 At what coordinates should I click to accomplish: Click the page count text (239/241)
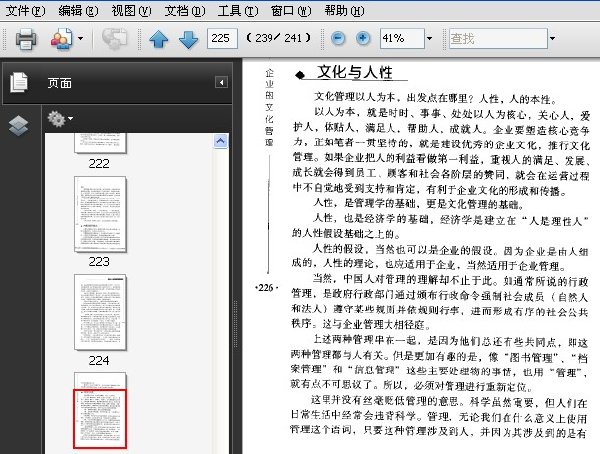tap(278, 38)
